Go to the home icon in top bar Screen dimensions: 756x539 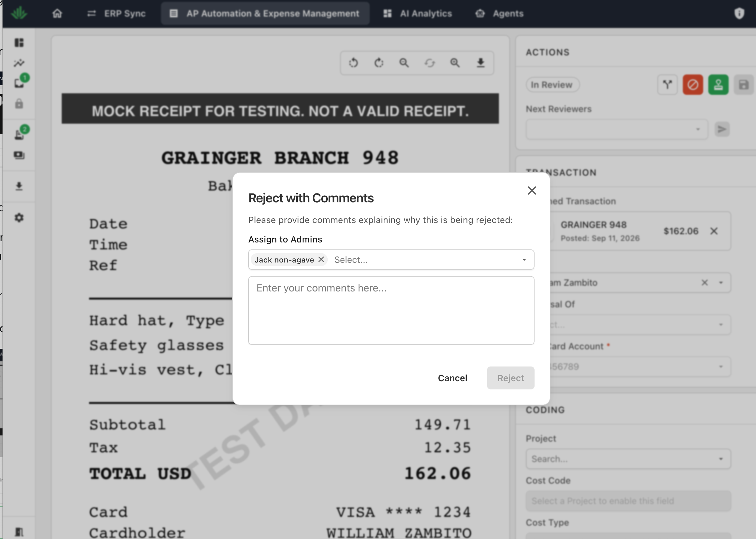pyautogui.click(x=57, y=14)
